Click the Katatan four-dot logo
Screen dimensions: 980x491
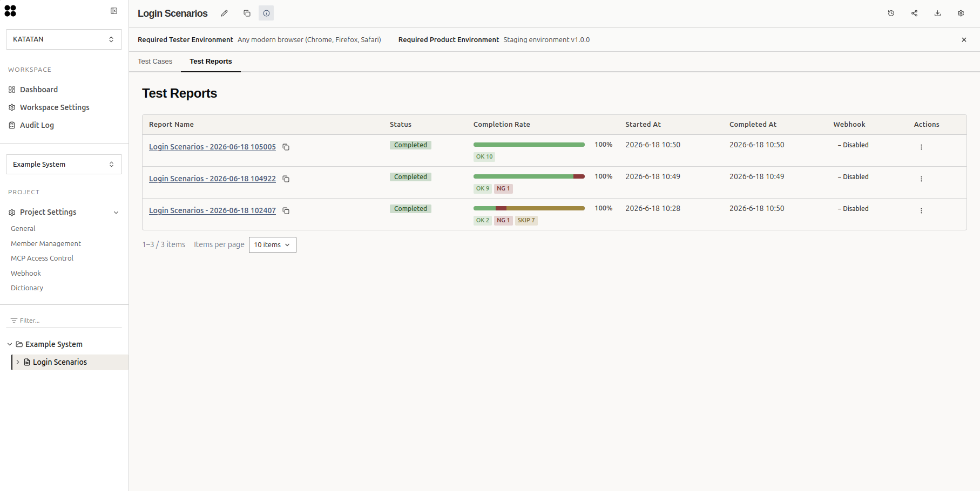coord(10,11)
